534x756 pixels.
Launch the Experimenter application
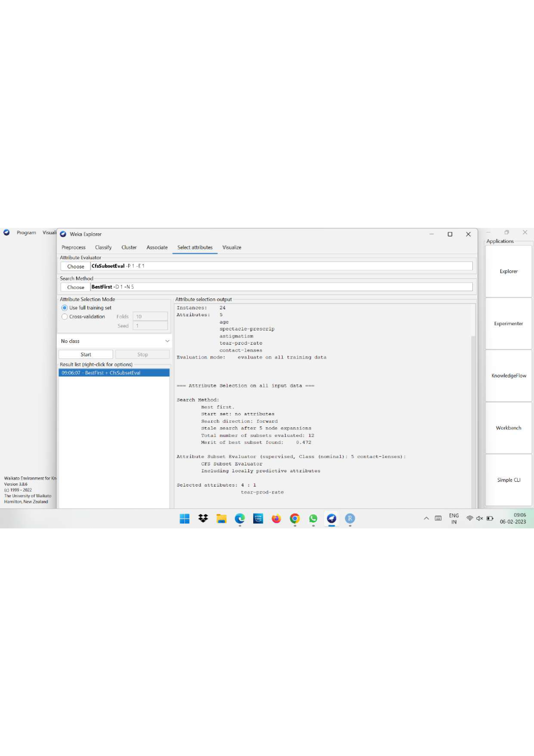tap(508, 323)
